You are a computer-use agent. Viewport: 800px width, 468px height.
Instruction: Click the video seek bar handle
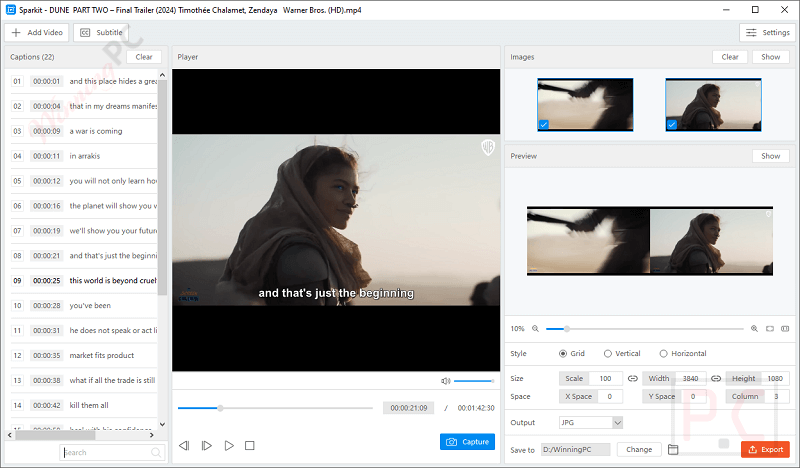[220, 408]
